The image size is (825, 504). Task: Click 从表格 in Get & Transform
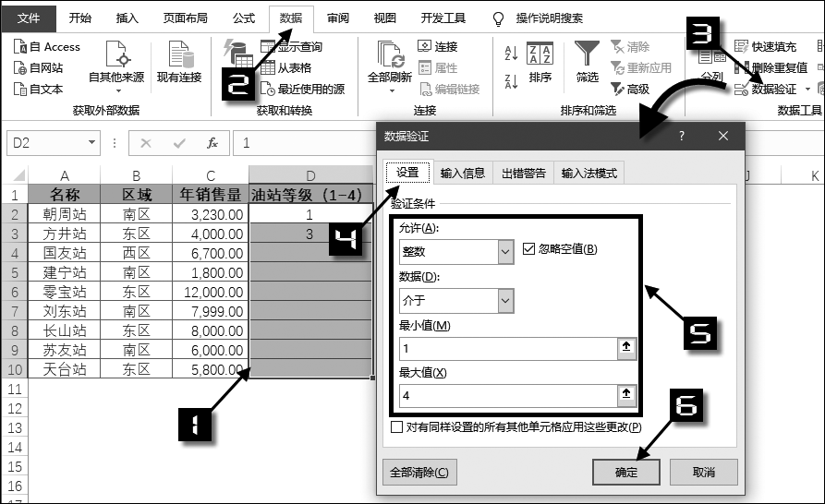click(x=285, y=67)
